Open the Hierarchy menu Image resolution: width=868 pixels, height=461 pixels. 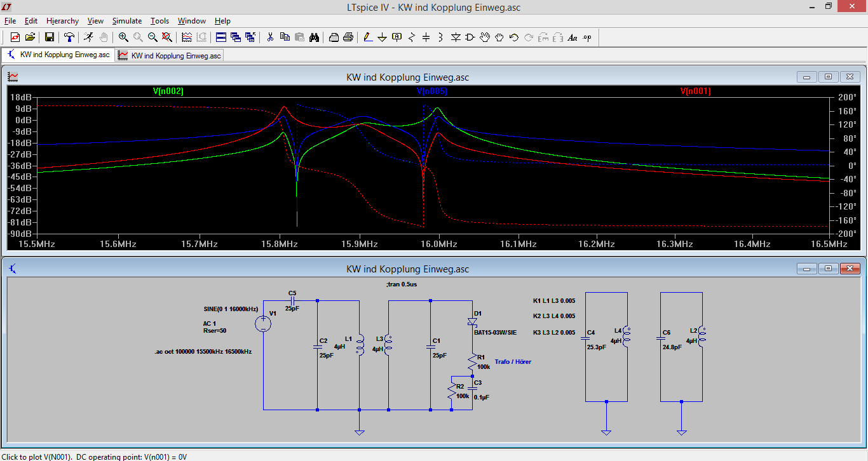click(62, 21)
